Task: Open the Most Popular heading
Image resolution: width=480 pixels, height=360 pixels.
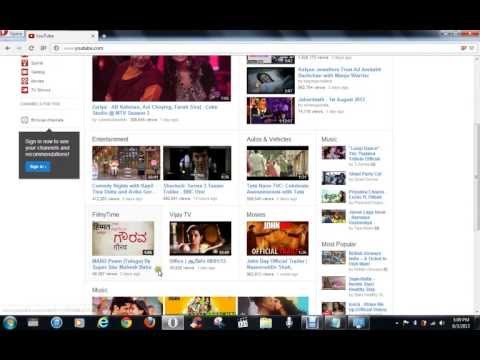Action: click(x=339, y=244)
